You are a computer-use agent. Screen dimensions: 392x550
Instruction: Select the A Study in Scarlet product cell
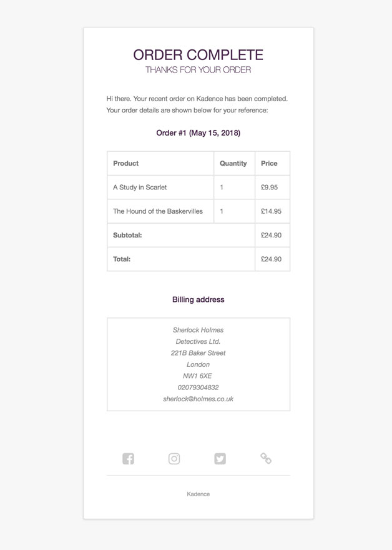pos(160,187)
